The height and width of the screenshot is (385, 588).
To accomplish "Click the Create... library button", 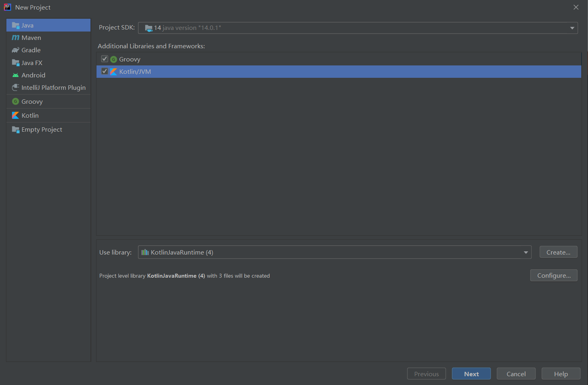I will tap(558, 252).
